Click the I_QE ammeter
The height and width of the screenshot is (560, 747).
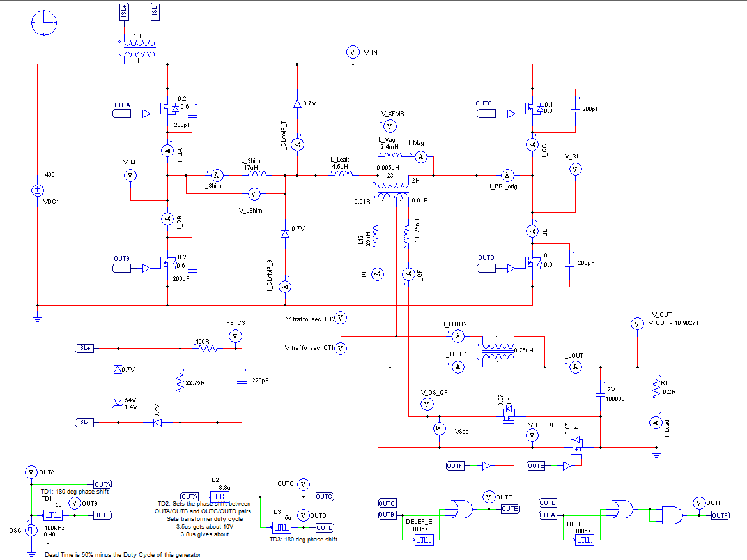tap(377, 274)
